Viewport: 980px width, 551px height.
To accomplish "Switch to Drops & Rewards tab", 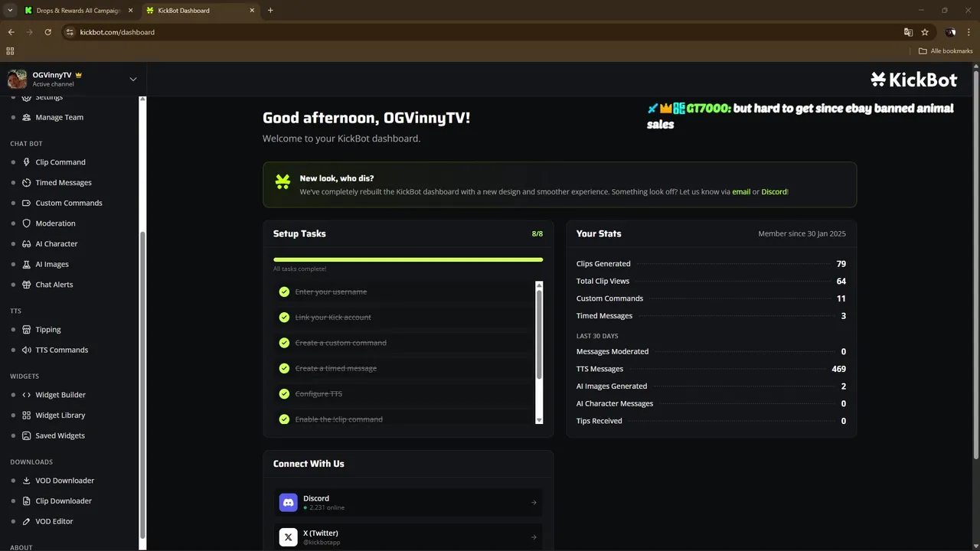I will 78,10.
